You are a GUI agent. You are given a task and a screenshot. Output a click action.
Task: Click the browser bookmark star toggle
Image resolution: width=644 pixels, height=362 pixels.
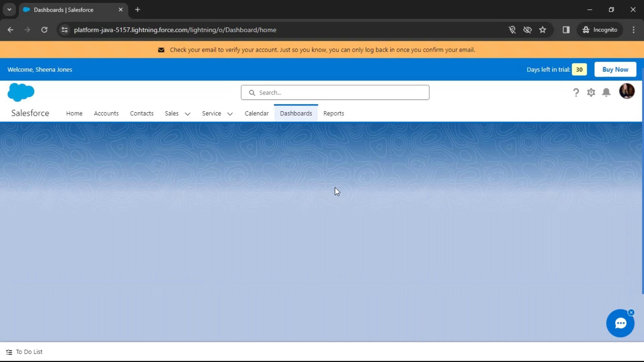click(542, 29)
